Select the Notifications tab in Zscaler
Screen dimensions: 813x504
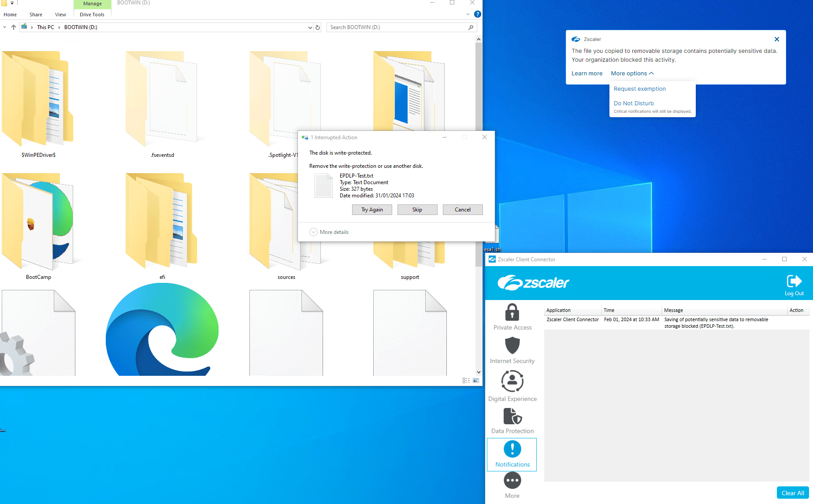click(x=512, y=454)
